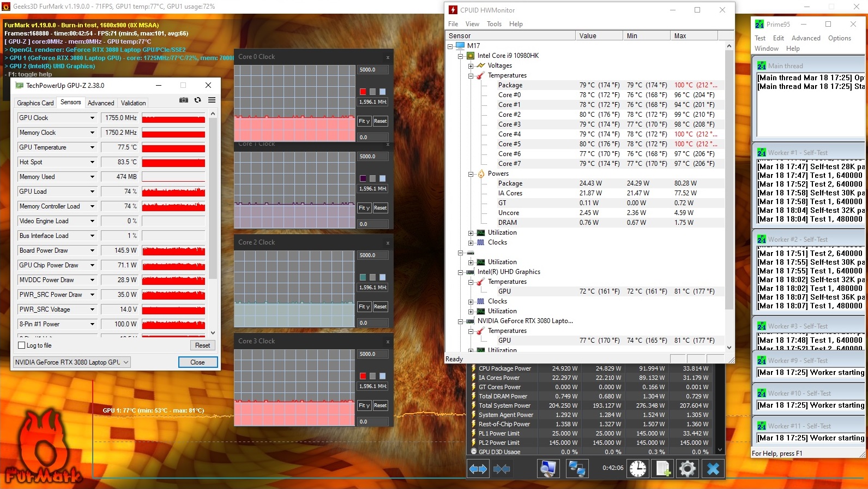The width and height of the screenshot is (868, 489).
Task: Click Fit y on Core 0 Clock graph
Action: pos(364,121)
